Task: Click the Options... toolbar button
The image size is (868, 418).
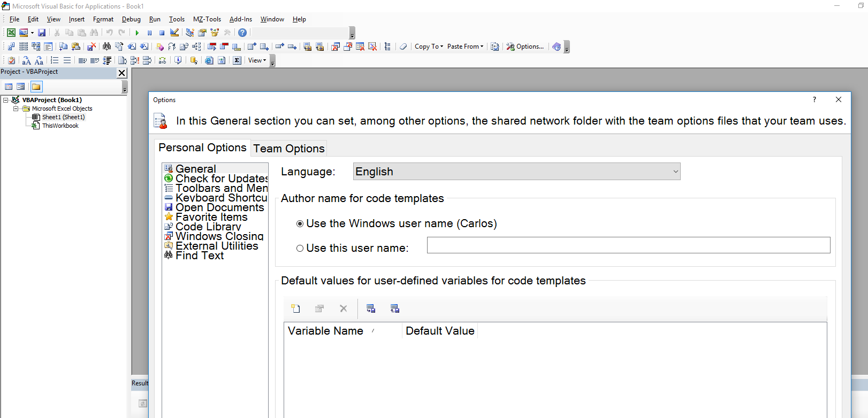Action: [525, 47]
